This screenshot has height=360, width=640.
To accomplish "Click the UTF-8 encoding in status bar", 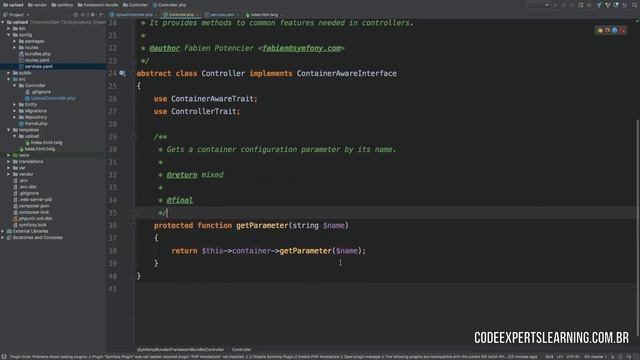I will coord(572,357).
